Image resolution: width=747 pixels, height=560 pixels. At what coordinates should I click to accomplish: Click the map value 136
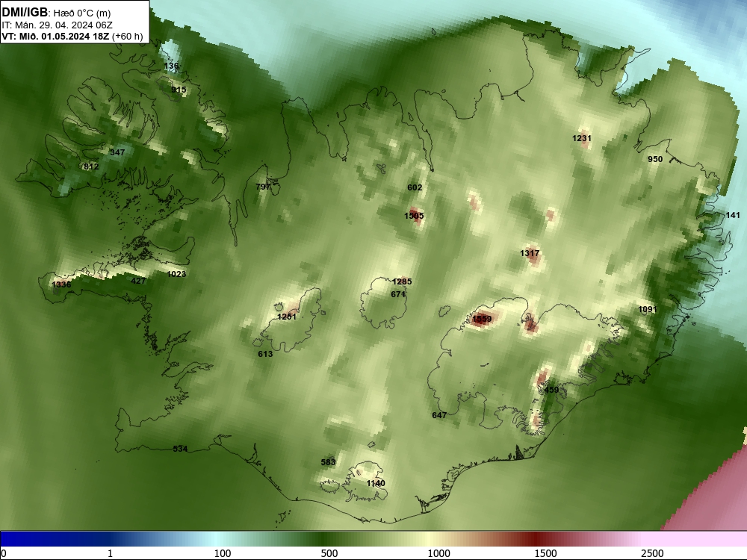coord(171,66)
